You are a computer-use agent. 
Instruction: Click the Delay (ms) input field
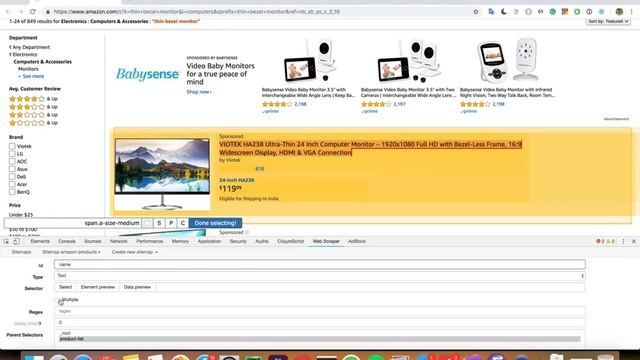pyautogui.click(x=320, y=322)
